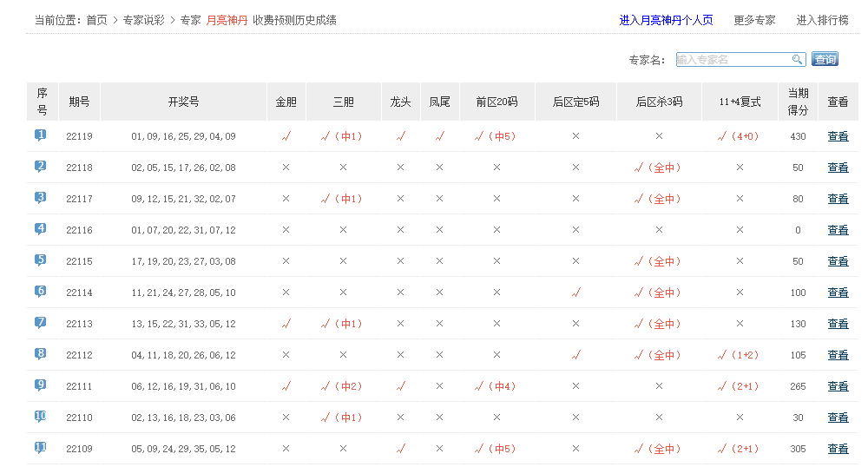Click row number 1 badge icon
Screen dimensions: 868x467
coord(41,135)
